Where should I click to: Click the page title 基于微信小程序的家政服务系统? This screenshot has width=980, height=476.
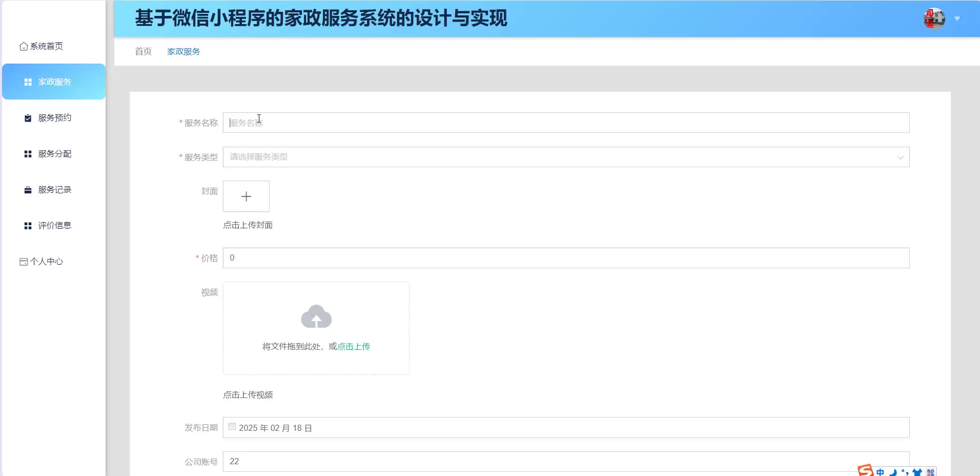tap(321, 18)
